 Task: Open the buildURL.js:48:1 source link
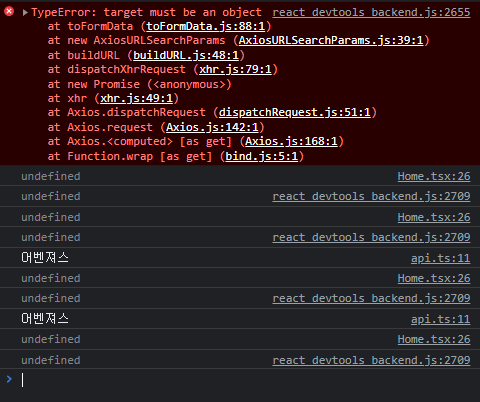[x=186, y=55]
